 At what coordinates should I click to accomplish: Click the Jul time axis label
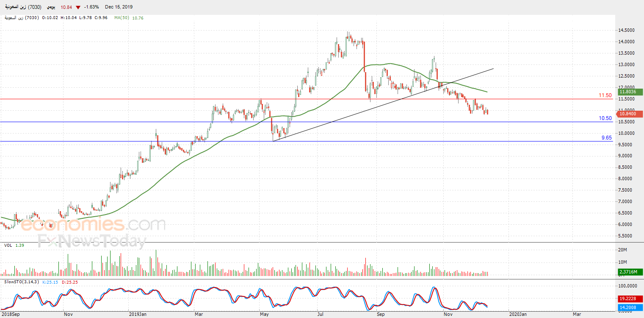point(320,314)
